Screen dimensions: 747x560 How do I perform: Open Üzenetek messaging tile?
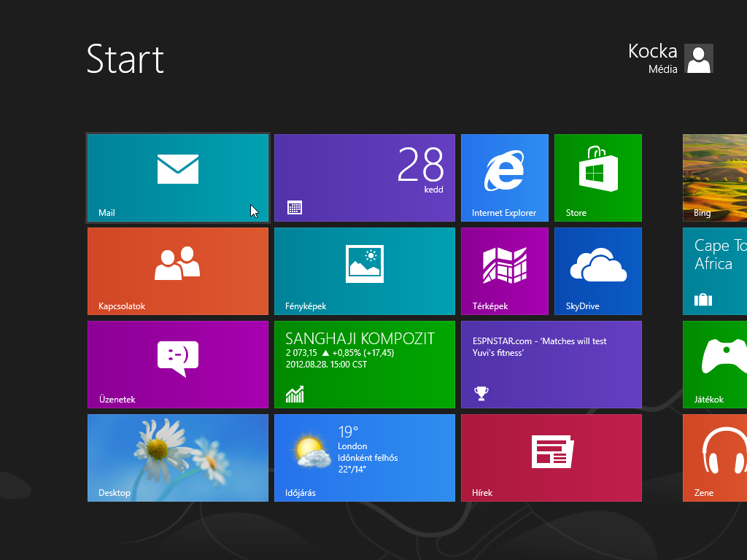[x=178, y=364]
